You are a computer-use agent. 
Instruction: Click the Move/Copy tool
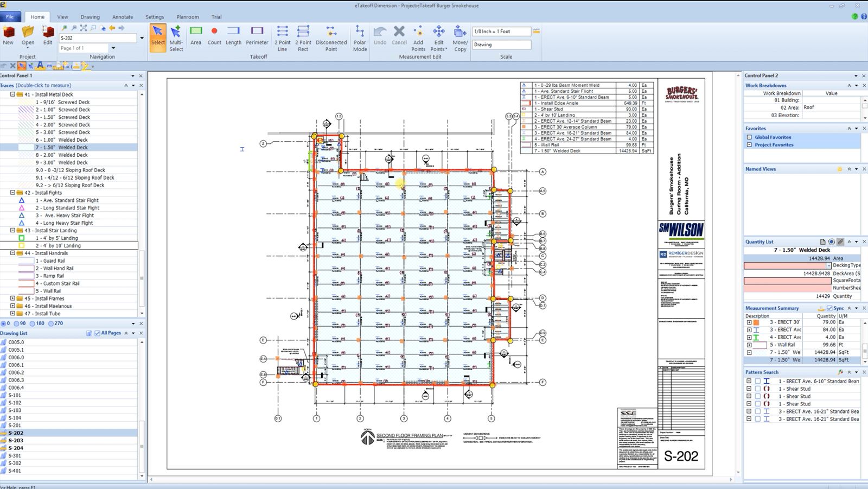tap(460, 38)
